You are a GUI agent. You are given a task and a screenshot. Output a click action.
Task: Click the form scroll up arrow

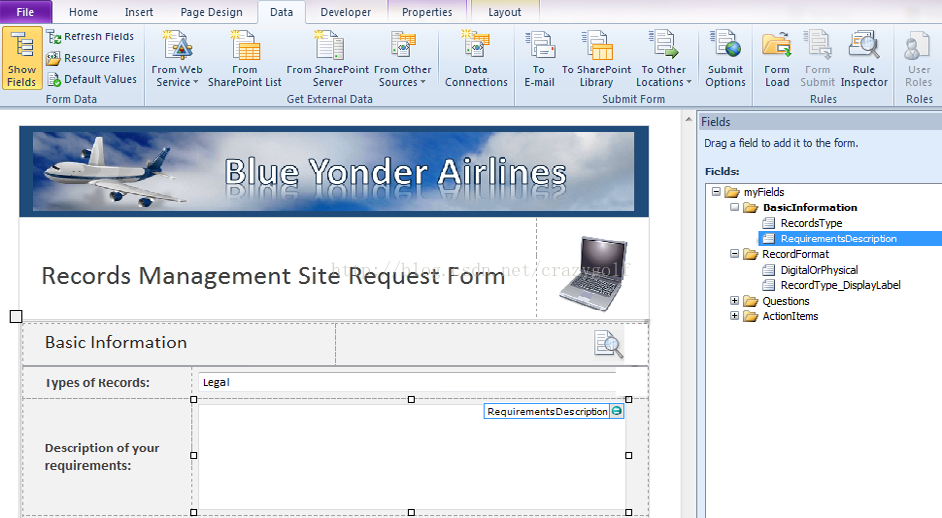(688, 120)
